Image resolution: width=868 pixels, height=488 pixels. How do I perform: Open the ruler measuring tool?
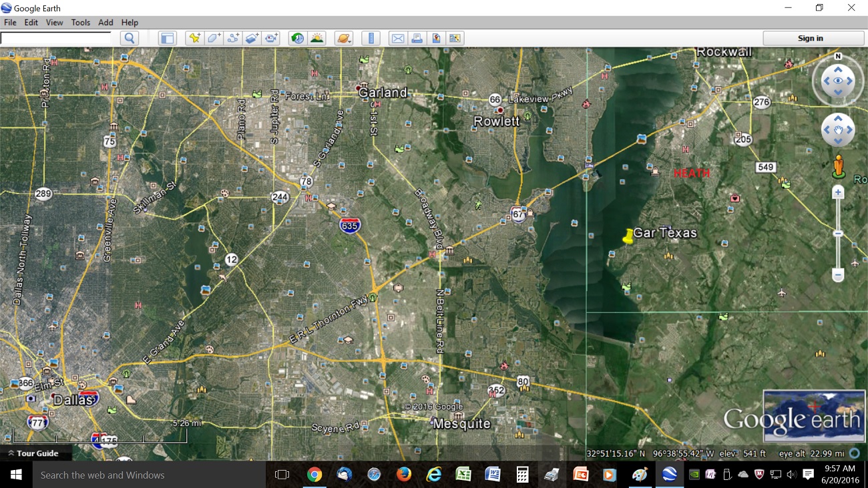(x=371, y=38)
